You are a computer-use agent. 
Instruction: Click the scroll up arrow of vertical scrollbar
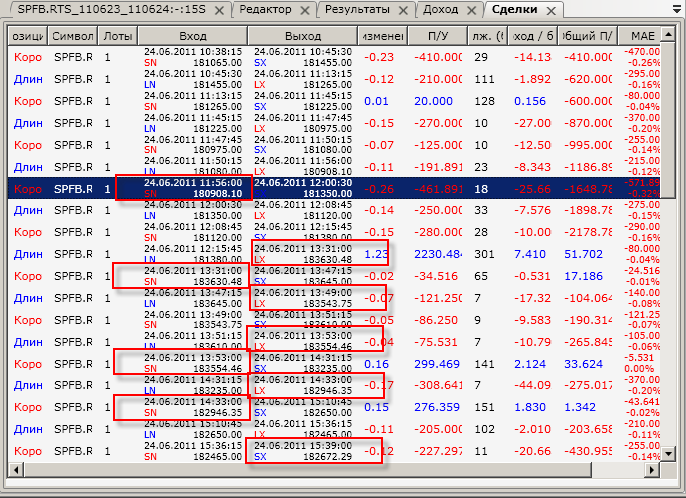click(x=668, y=34)
